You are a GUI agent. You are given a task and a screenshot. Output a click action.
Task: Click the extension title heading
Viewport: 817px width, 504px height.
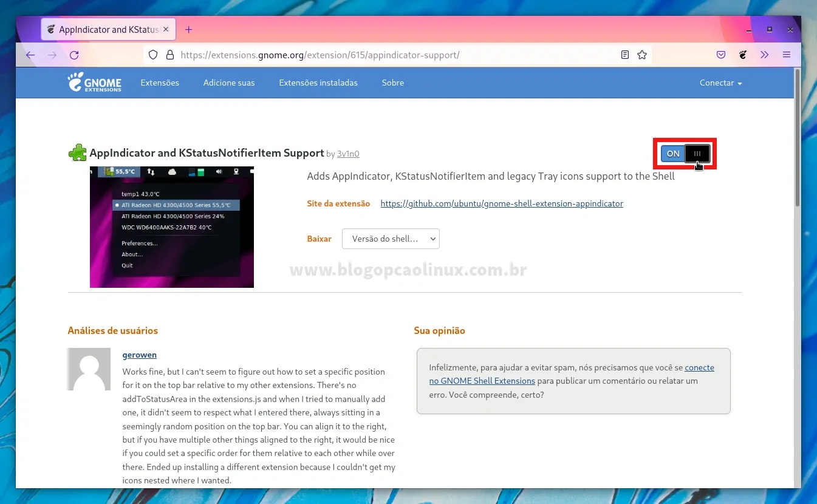pyautogui.click(x=207, y=153)
